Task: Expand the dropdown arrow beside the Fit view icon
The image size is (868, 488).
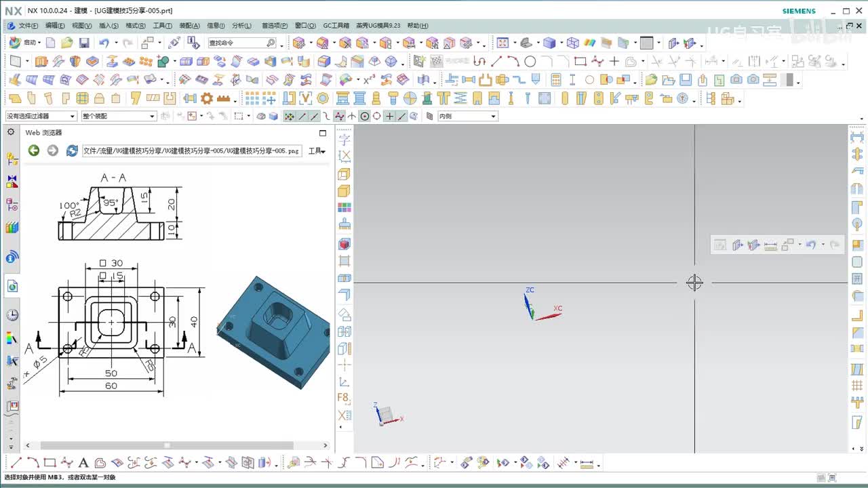Action: coord(513,43)
